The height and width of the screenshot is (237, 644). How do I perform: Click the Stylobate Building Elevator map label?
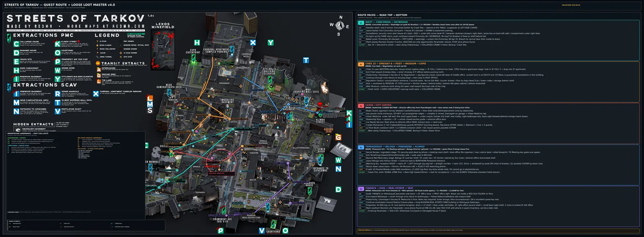pyautogui.click(x=270, y=71)
